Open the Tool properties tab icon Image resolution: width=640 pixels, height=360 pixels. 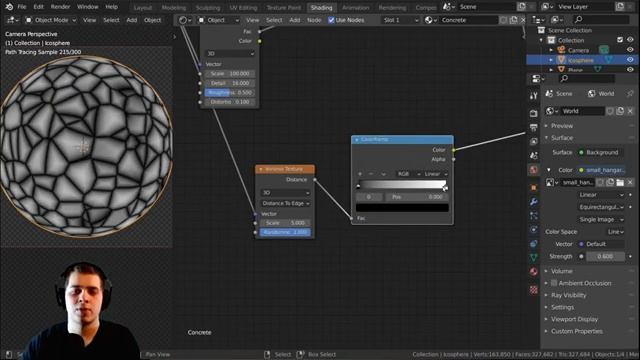point(533,96)
